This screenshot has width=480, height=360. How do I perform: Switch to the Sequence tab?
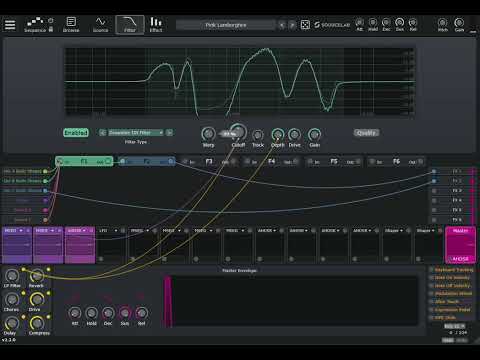[x=35, y=25]
